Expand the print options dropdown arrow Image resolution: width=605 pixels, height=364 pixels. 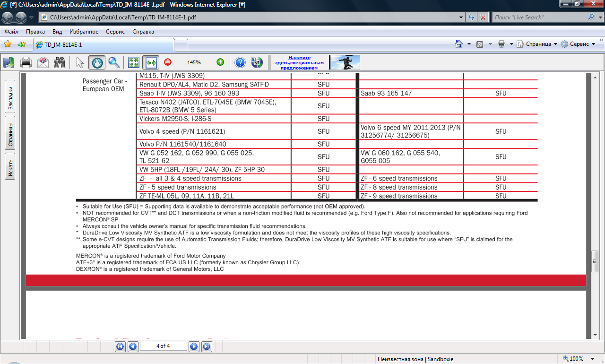511,44
